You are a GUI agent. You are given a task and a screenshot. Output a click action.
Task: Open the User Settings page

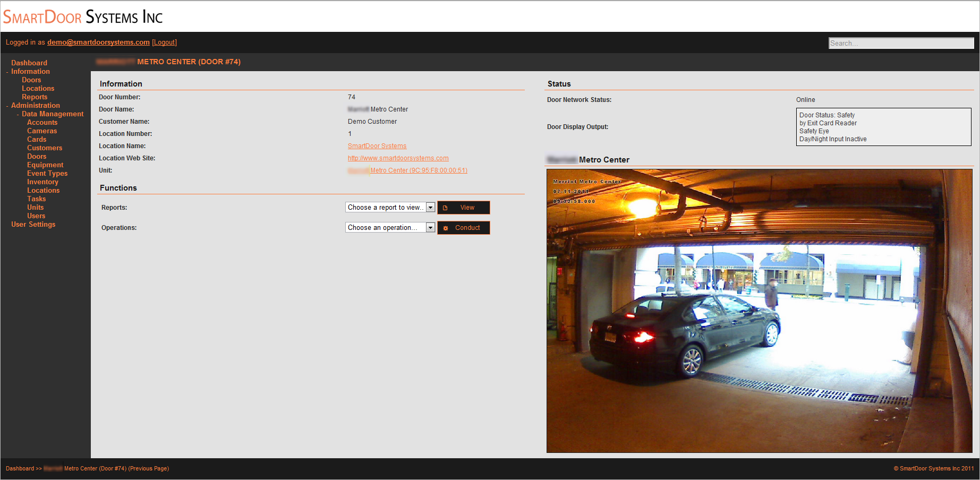(x=33, y=225)
